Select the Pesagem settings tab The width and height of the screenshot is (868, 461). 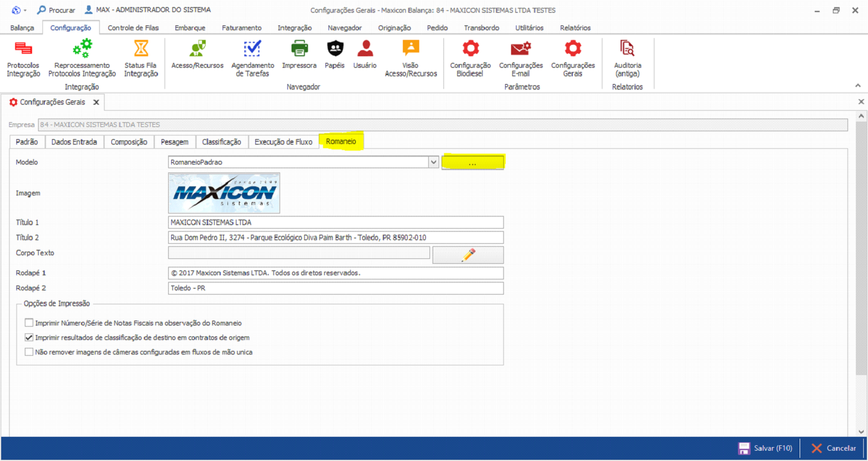tap(175, 142)
